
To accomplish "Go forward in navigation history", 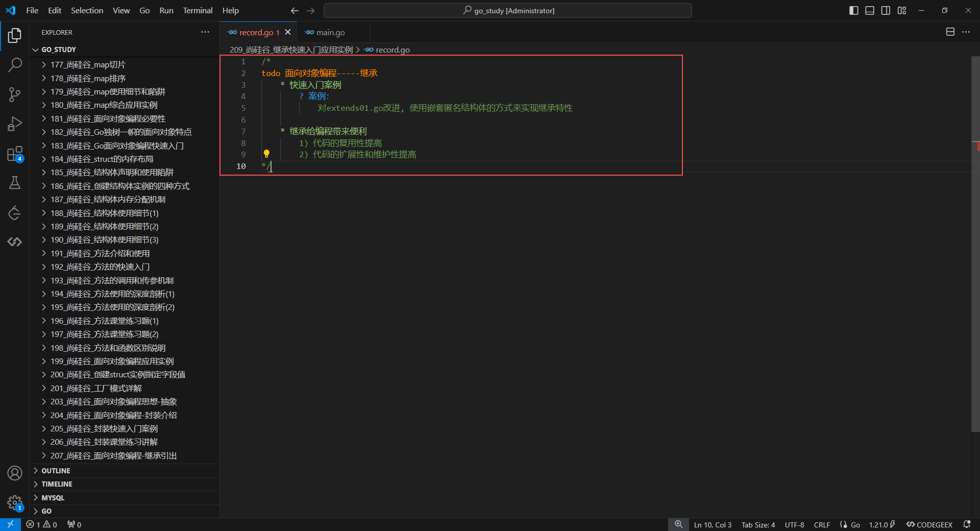I will pyautogui.click(x=311, y=10).
